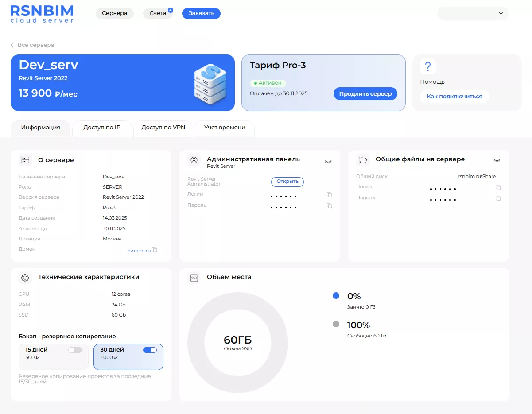Show hidden administrative panel credentials
This screenshot has height=414, width=532.
[328, 162]
